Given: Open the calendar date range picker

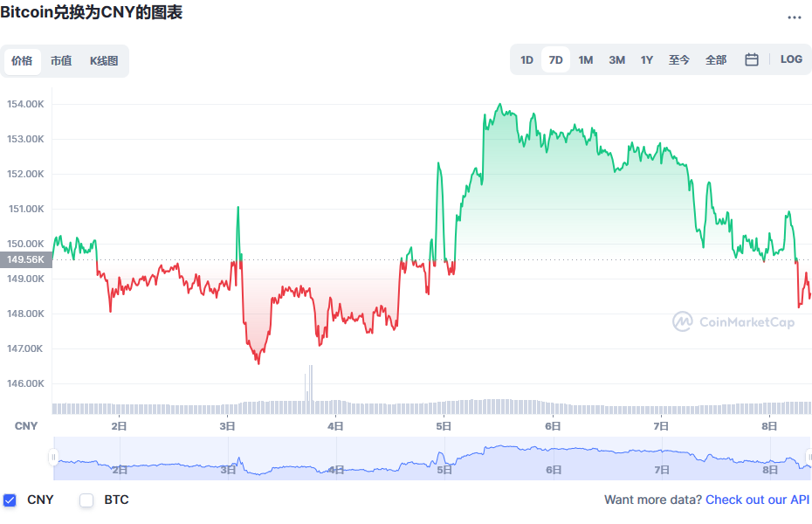Looking at the screenshot, I should [752, 59].
